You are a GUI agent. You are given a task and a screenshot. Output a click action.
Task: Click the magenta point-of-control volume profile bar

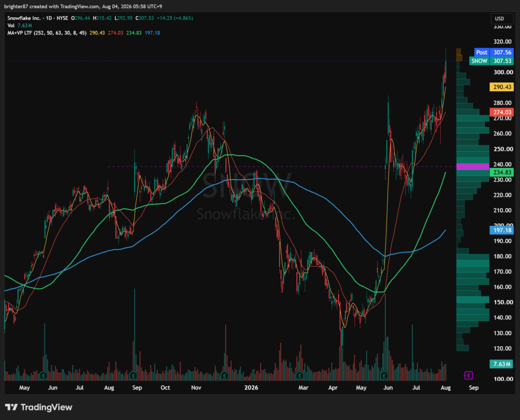(x=473, y=167)
